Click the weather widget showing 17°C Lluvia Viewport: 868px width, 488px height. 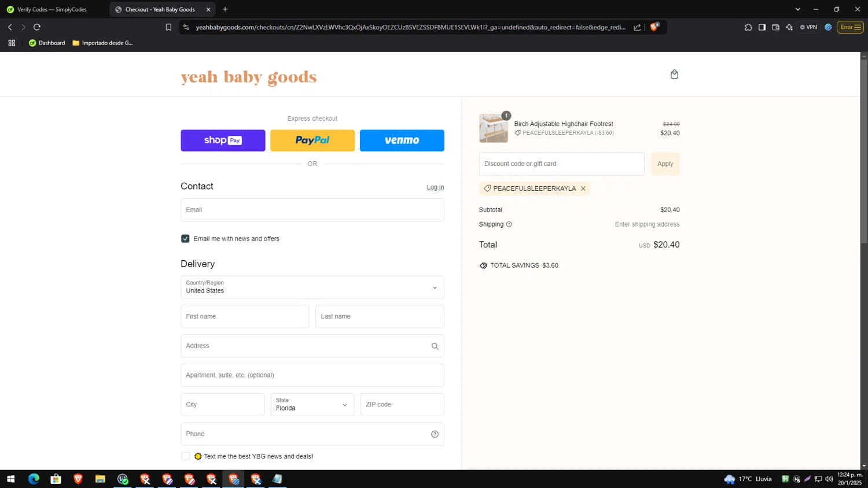(748, 479)
